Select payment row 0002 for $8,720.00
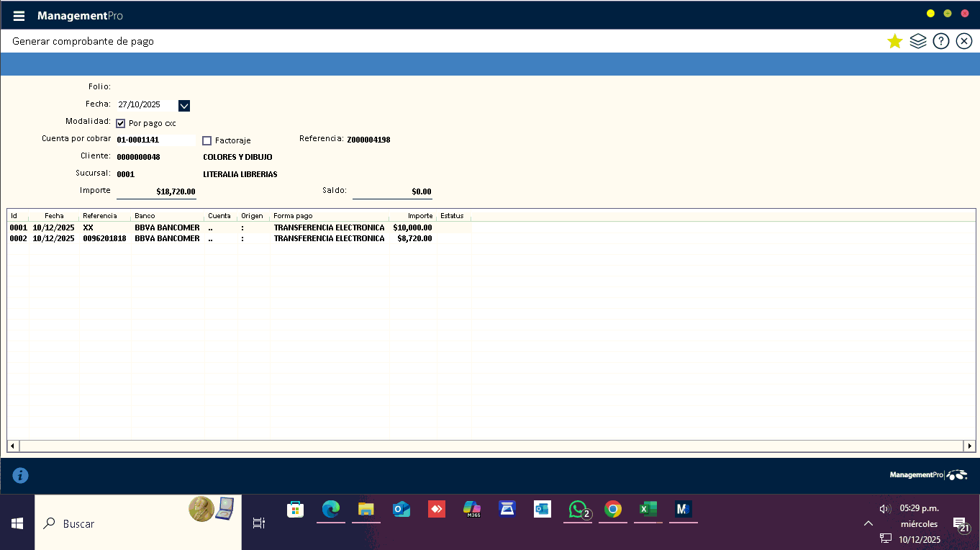This screenshot has width=980, height=550. pos(216,238)
